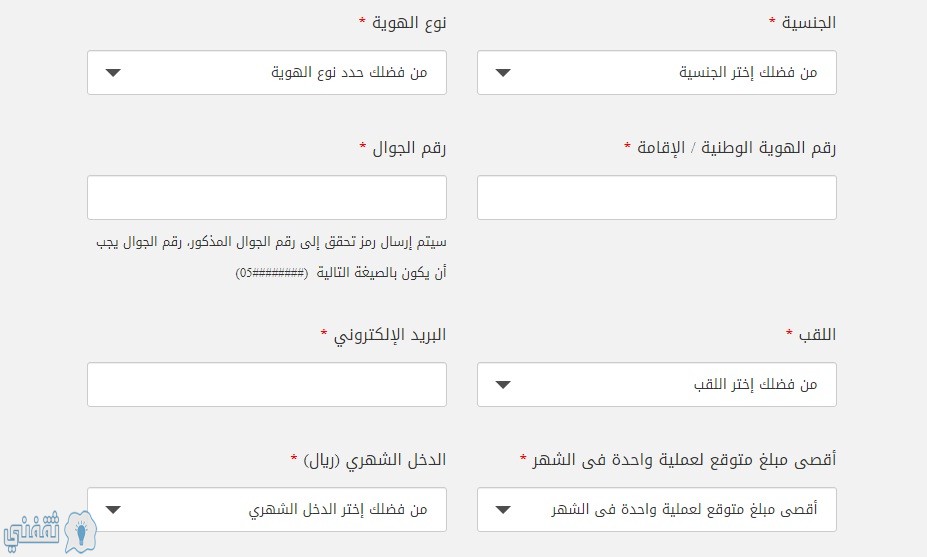The width and height of the screenshot is (927, 557).
Task: Focus the email (البريد الإلكتروني) field
Action: (267, 384)
